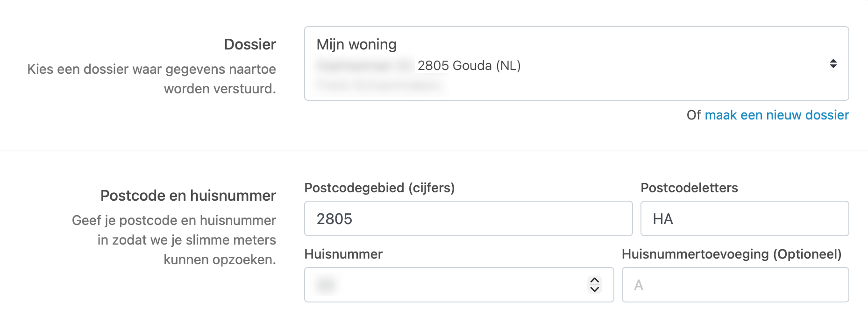Image resolution: width=868 pixels, height=323 pixels.
Task: Increase Huisnummer with the up arrow
Action: coord(595,280)
